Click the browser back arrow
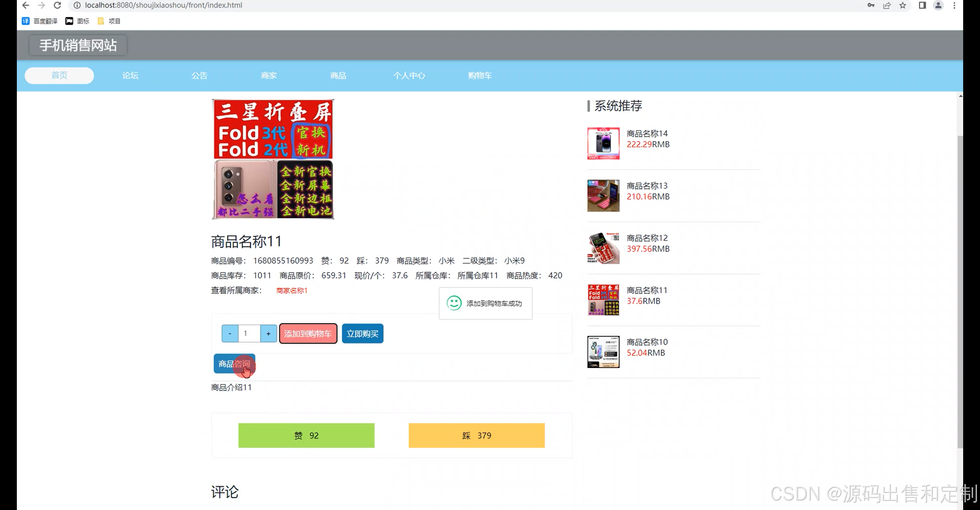This screenshot has height=510, width=980. pyautogui.click(x=26, y=5)
